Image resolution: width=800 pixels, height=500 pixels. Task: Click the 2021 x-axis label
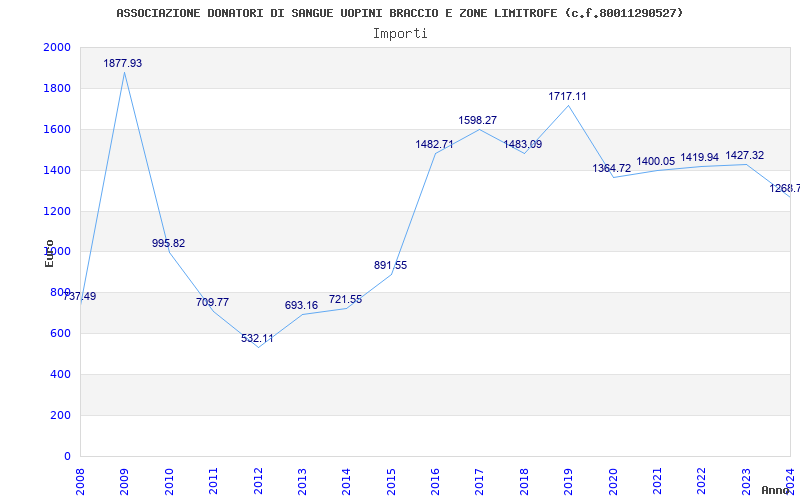pyautogui.click(x=657, y=481)
